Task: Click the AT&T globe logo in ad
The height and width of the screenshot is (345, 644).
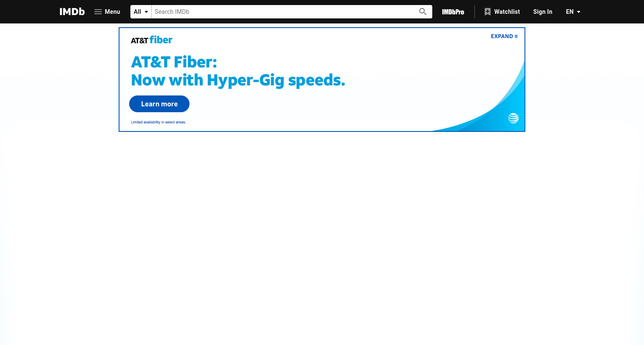Action: pos(513,118)
